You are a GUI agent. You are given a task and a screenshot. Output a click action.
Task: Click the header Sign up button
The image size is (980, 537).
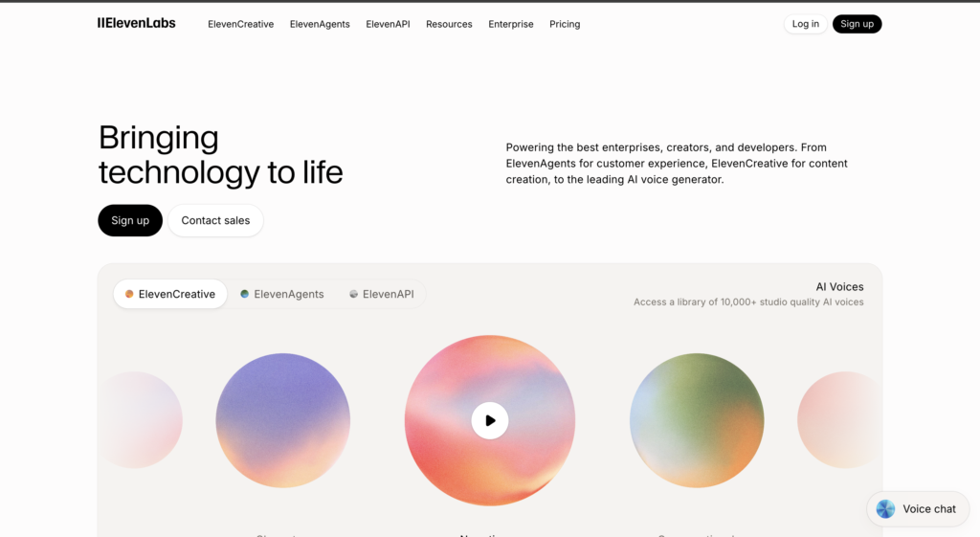pos(857,24)
